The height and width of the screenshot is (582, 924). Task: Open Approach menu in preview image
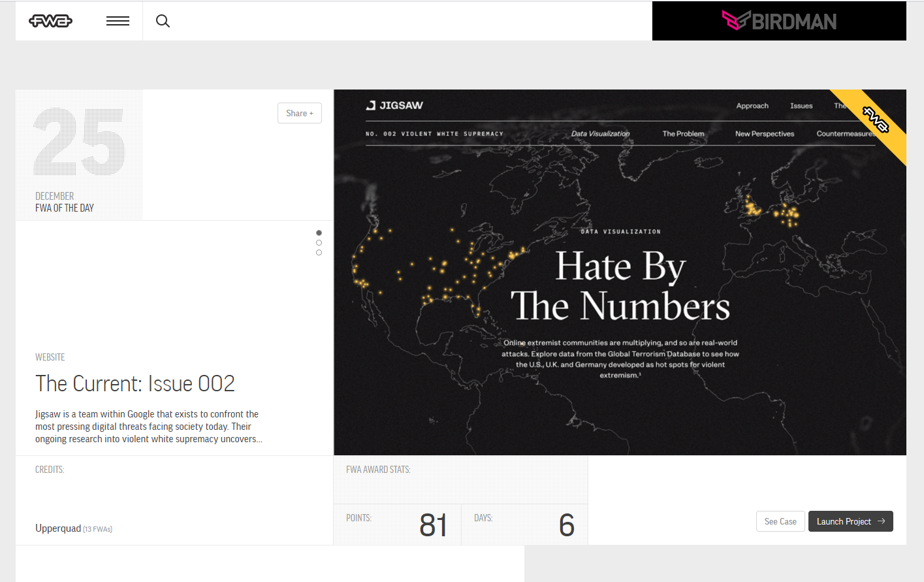point(752,106)
